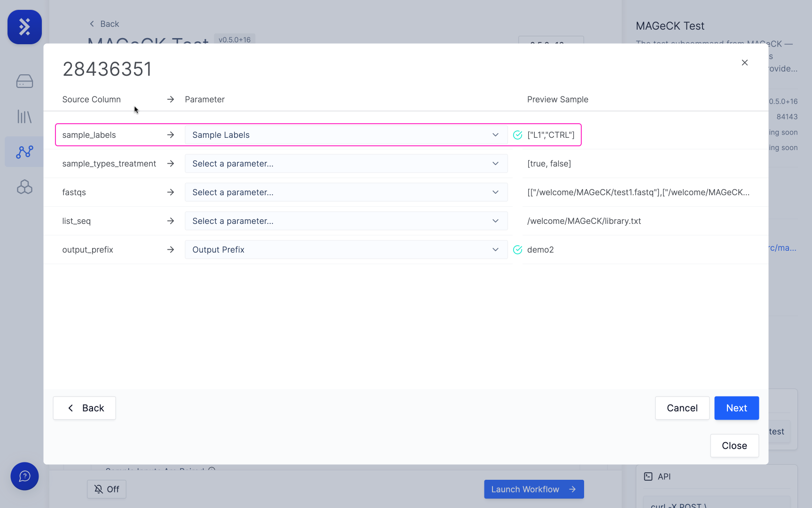Screen dimensions: 812x508
Task: Click the arrow icon in output_prefix row
Action: tap(171, 250)
